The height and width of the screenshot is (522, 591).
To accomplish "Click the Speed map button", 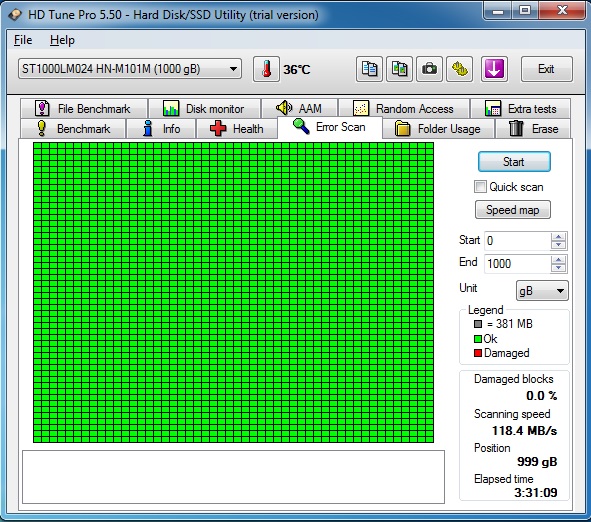I will tap(513, 210).
